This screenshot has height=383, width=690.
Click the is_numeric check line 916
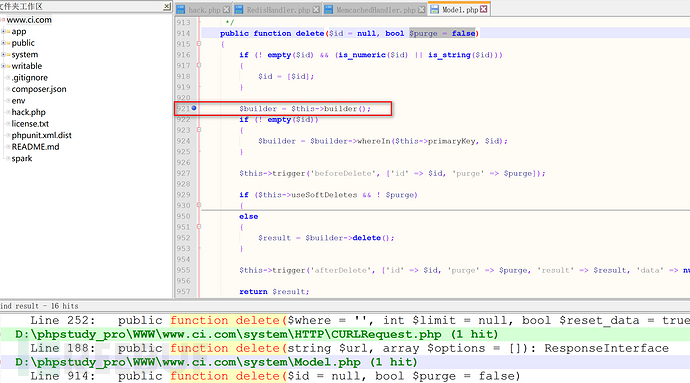click(371, 55)
